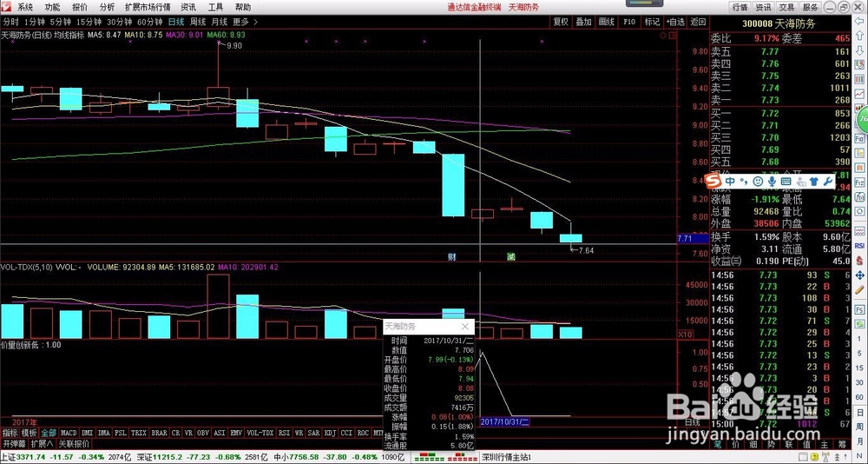The width and height of the screenshot is (868, 464).
Task: Open the Sogou skin shirt icon
Action: 814,182
